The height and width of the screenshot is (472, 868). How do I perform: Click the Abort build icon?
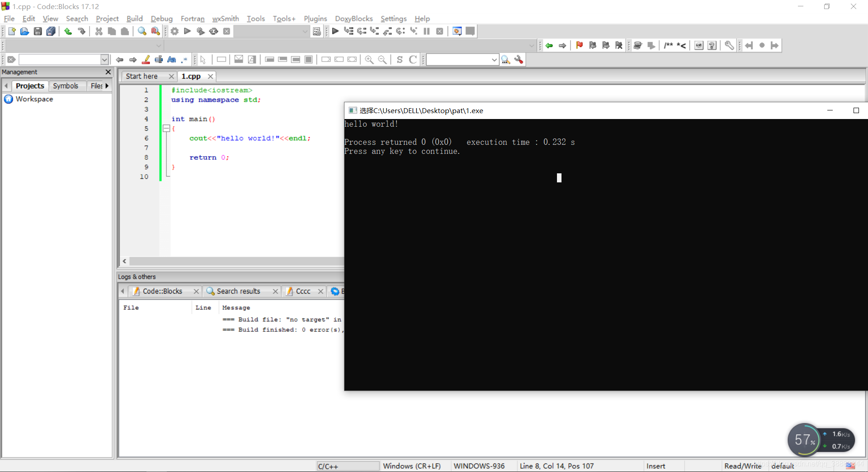226,31
